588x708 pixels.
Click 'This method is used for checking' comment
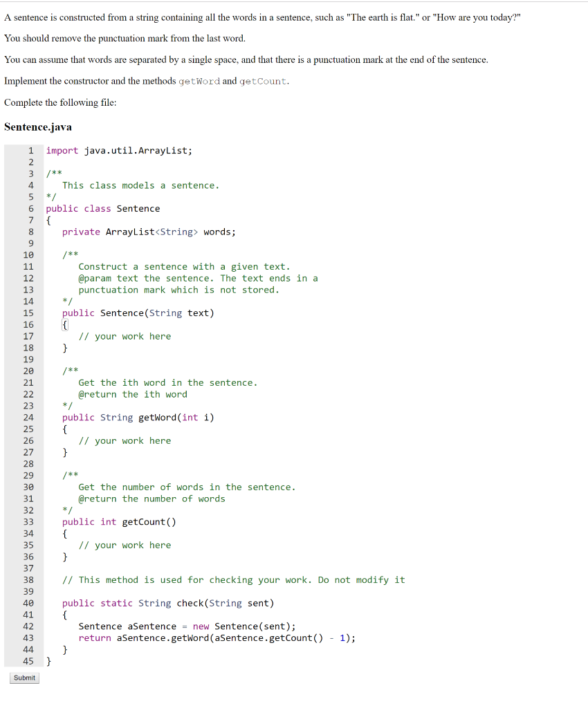234,580
